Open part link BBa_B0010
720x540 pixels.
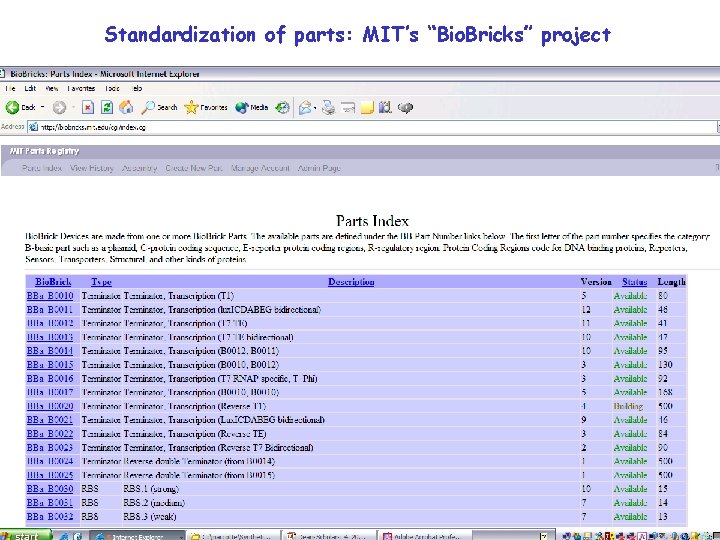click(x=50, y=296)
